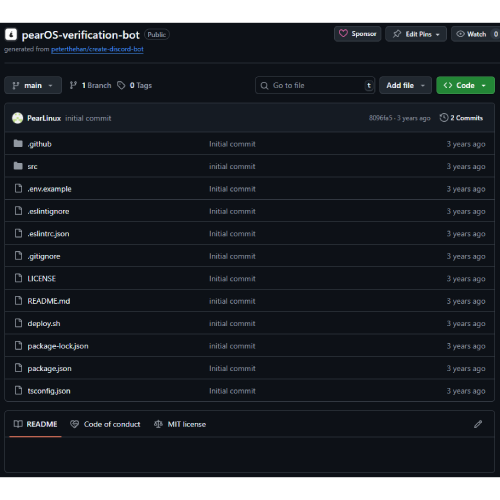Open the src folder
The image size is (500, 500).
(32, 166)
